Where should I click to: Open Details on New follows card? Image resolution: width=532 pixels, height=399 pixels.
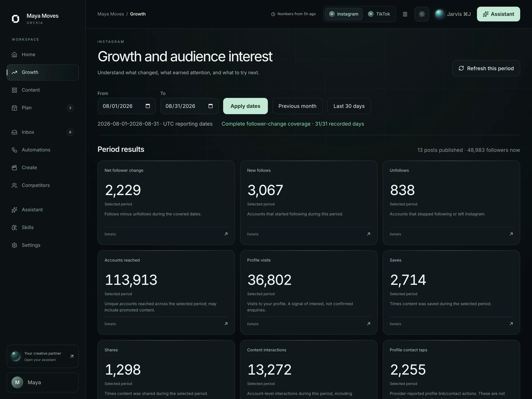253,234
